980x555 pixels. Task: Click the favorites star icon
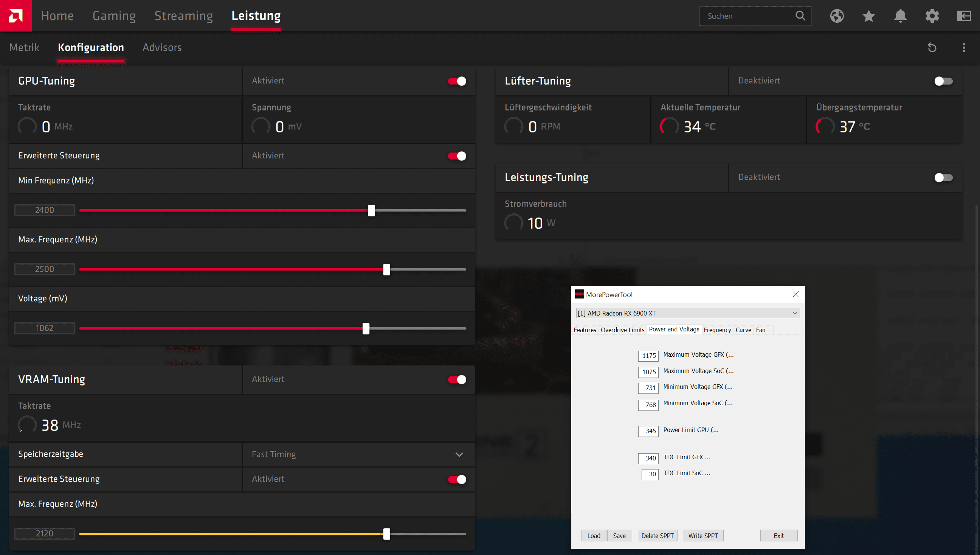point(868,16)
